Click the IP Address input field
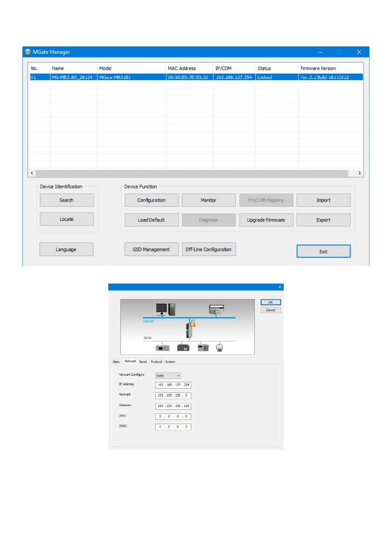 (173, 385)
